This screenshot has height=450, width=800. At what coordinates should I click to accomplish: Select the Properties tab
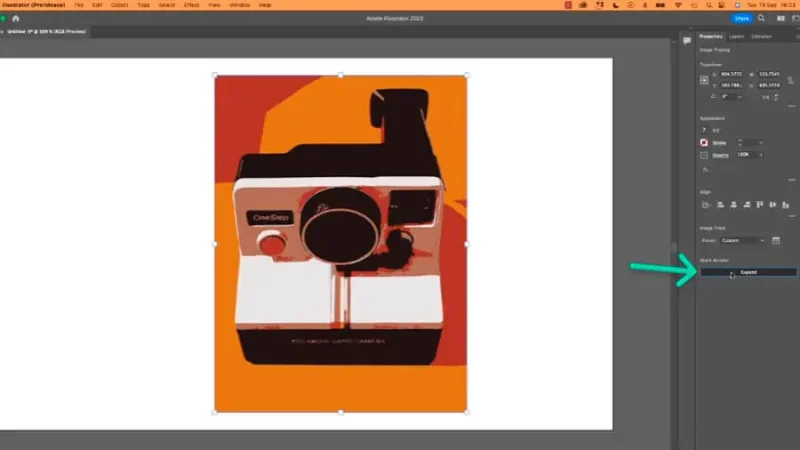coord(711,37)
